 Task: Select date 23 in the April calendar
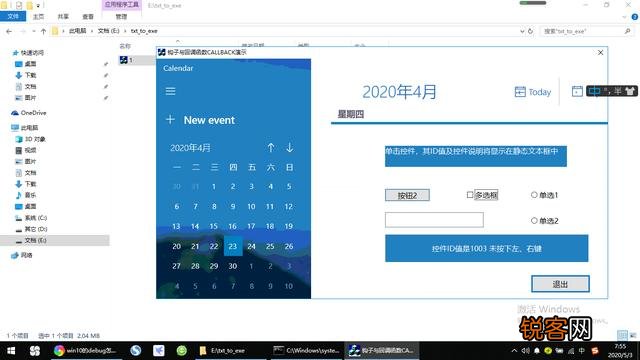pyautogui.click(x=233, y=246)
